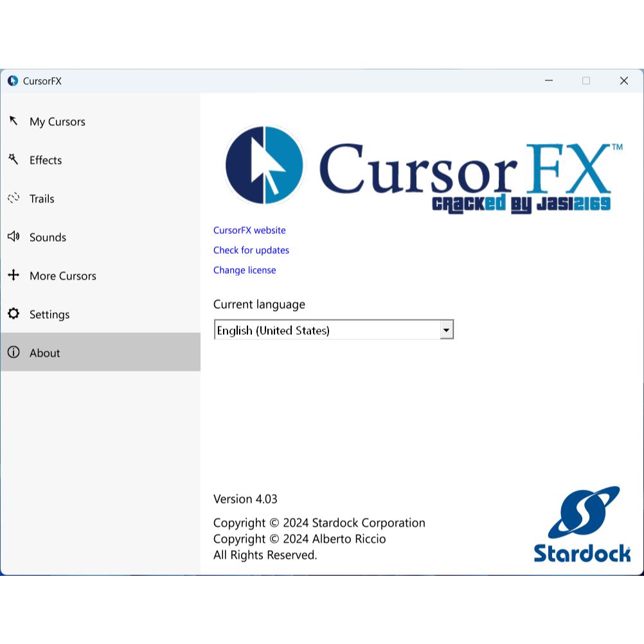This screenshot has width=644, height=644.
Task: Open the CursorFX website link
Action: [x=249, y=230]
